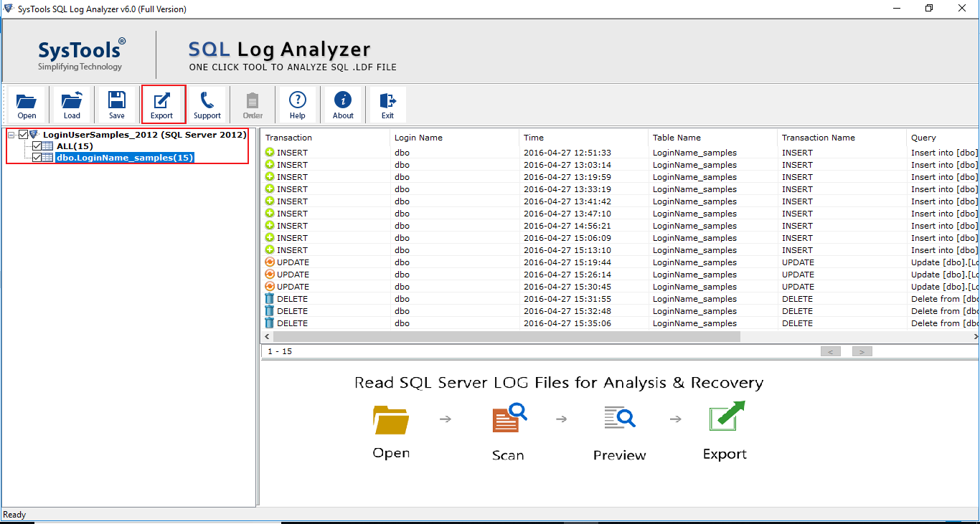Viewport: 980px width, 524px height.
Task: Click the Query cell in the 13:33:19 row
Action: 944,189
